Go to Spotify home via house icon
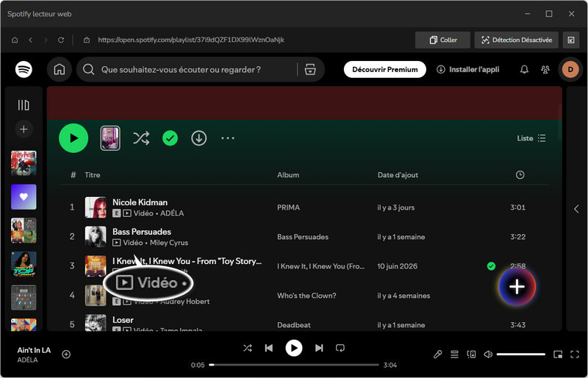 pos(60,69)
